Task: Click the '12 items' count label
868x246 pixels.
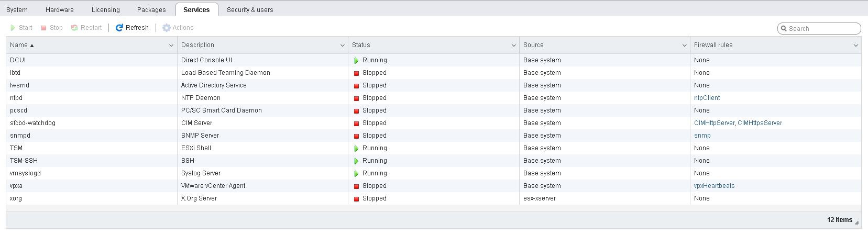Action: 840,220
